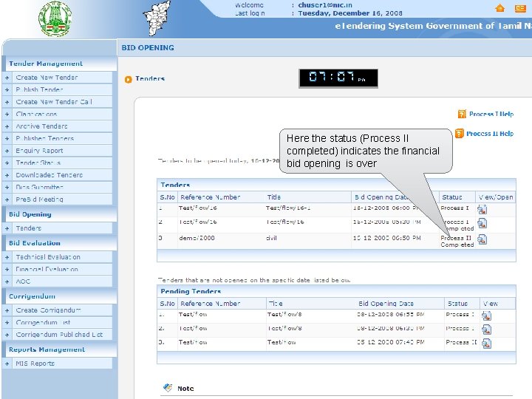The height and width of the screenshot is (399, 532).
Task: Click the orange icon beside the home icon
Action: click(x=520, y=8)
